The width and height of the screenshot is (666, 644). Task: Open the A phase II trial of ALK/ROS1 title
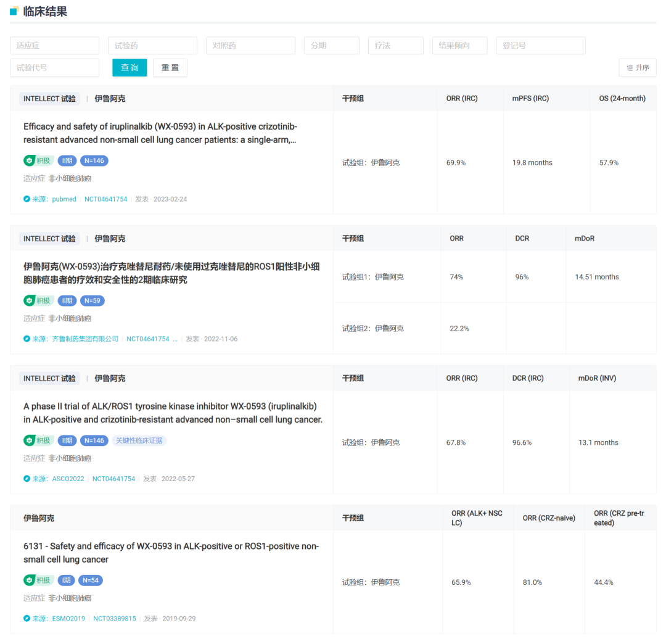(173, 413)
